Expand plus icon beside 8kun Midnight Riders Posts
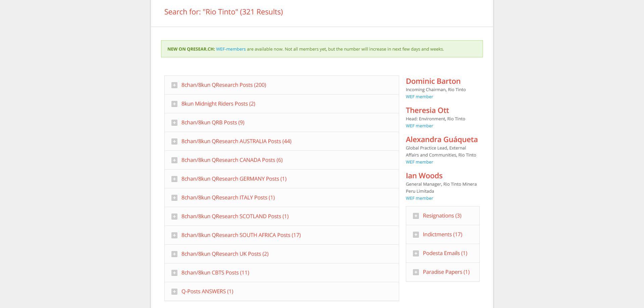 (x=174, y=104)
